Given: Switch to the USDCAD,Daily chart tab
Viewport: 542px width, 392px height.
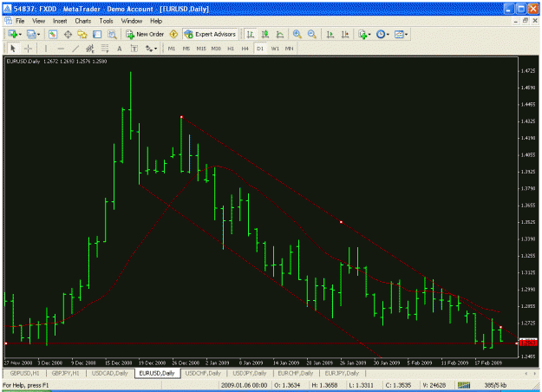Looking at the screenshot, I should point(109,373).
